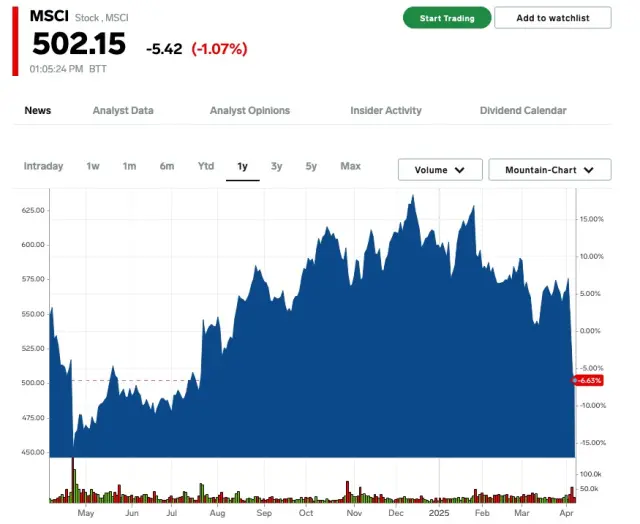Click the 100.0k volume axis label
Image resolution: width=640 pixels, height=524 pixels.
click(591, 474)
